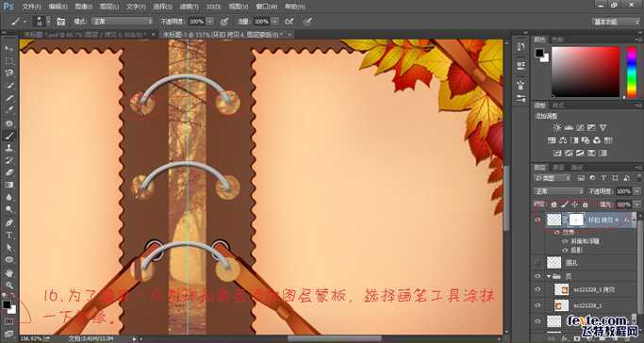Image resolution: width=644 pixels, height=343 pixels.
Task: Enable pressure for size icon
Action: (308, 22)
